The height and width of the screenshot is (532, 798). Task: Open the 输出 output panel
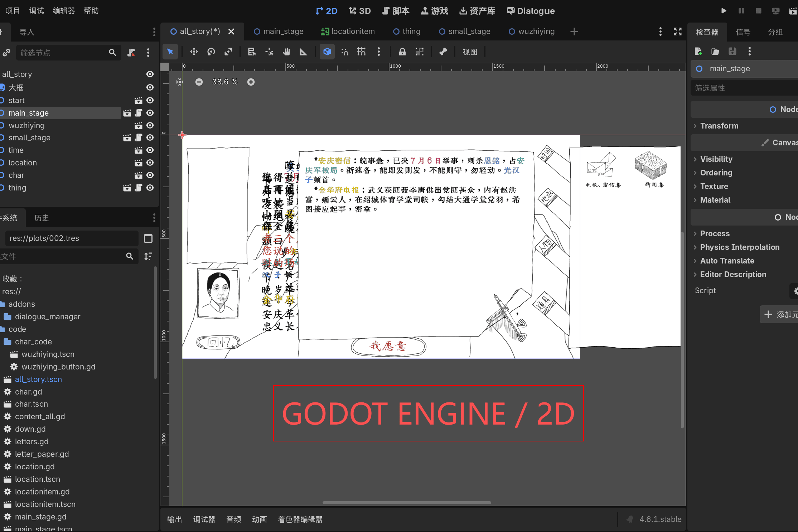coord(174,519)
